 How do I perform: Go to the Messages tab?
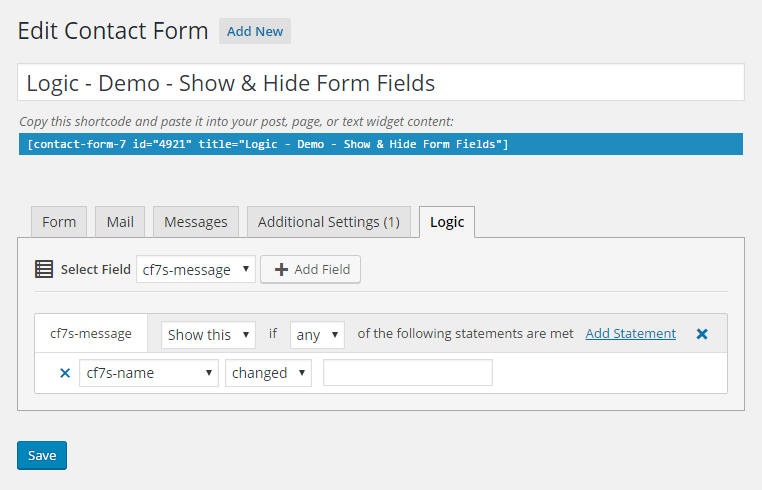pyautogui.click(x=196, y=222)
